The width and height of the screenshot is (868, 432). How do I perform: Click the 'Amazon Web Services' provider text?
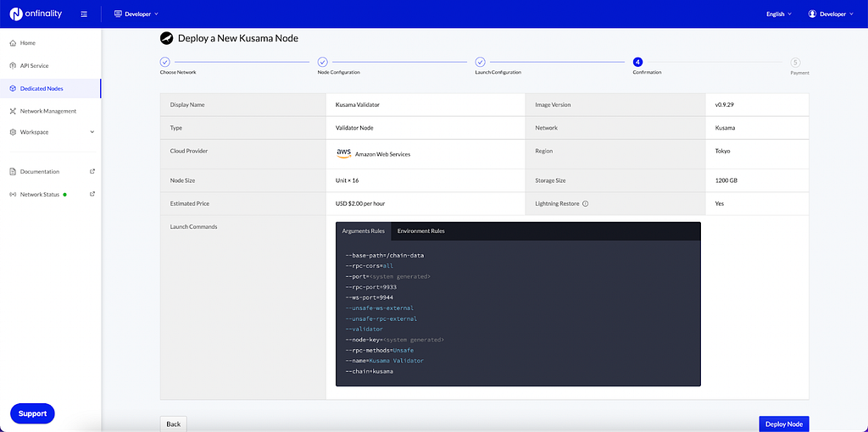point(382,154)
